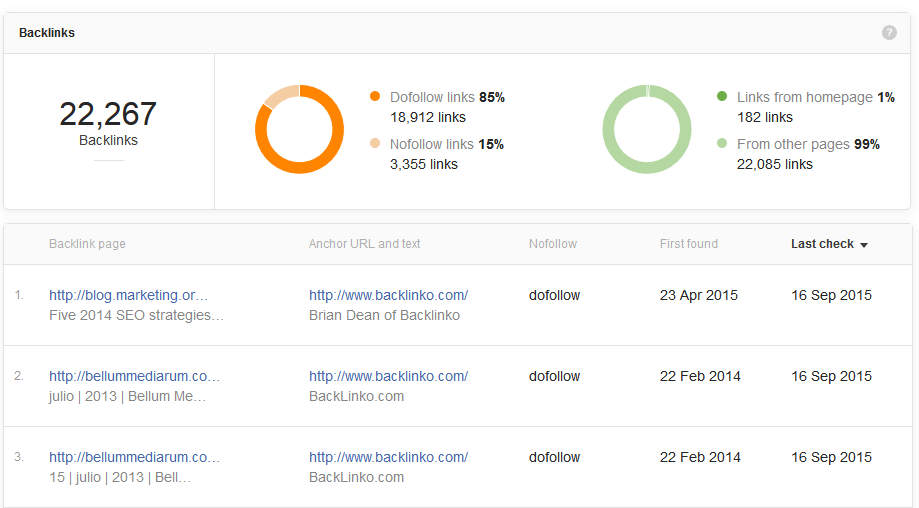This screenshot has height=508, width=919.
Task: Open third row bellummediarum.co backlink link
Action: tap(134, 457)
